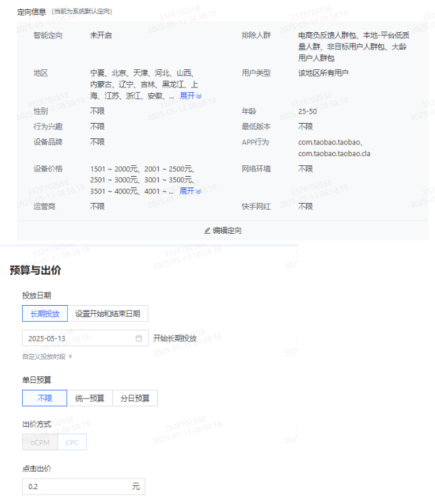Viewport: 435px width, 504px height.
Task: Click the 行为兴趣 label
Action: click(48, 126)
